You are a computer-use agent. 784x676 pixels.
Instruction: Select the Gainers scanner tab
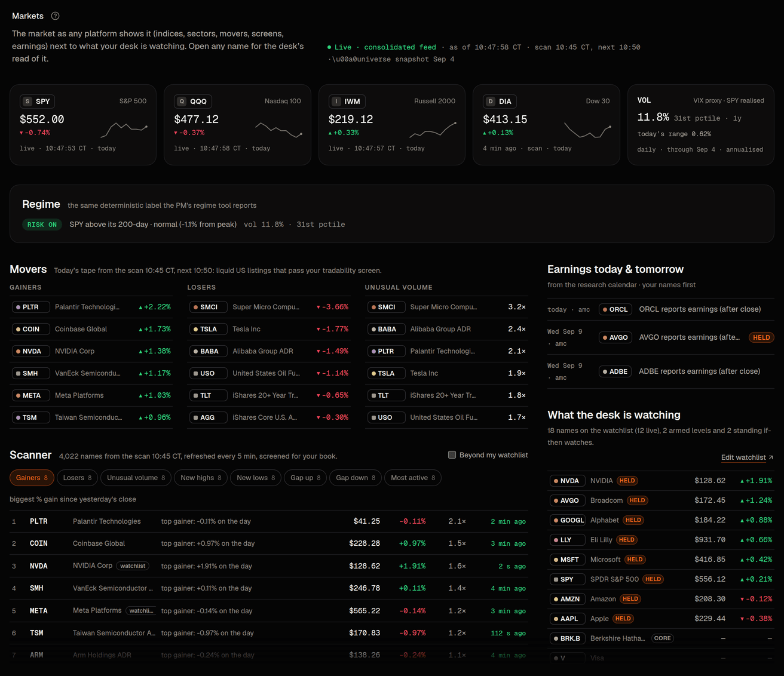click(x=32, y=478)
